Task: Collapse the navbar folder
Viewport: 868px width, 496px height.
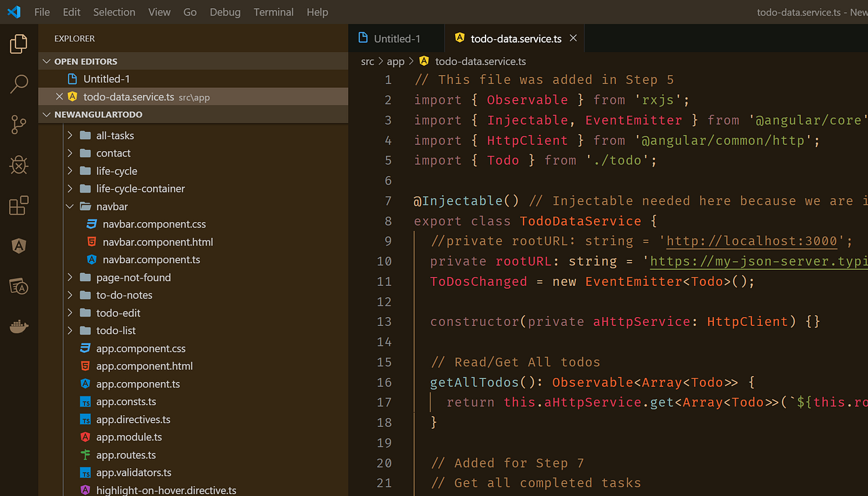Action: tap(70, 206)
